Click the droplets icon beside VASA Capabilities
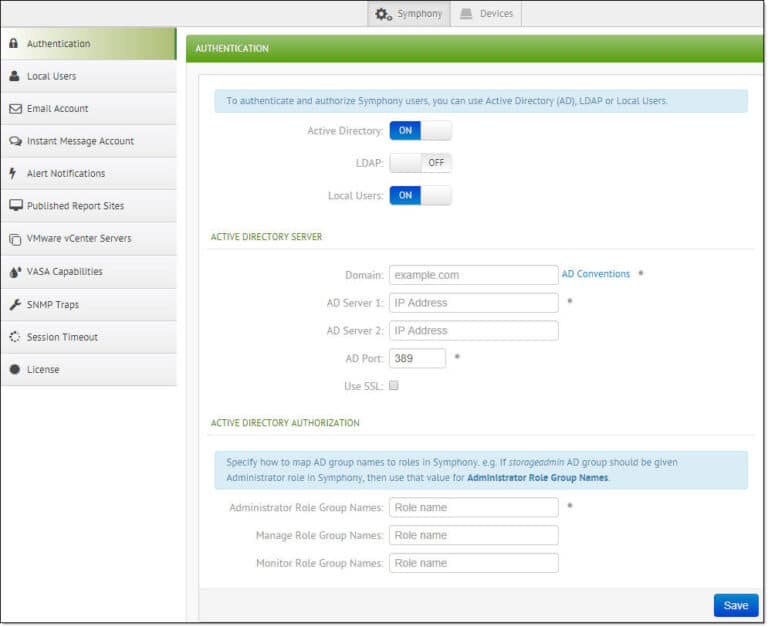Screen dimensions: 768x627 click(15, 272)
